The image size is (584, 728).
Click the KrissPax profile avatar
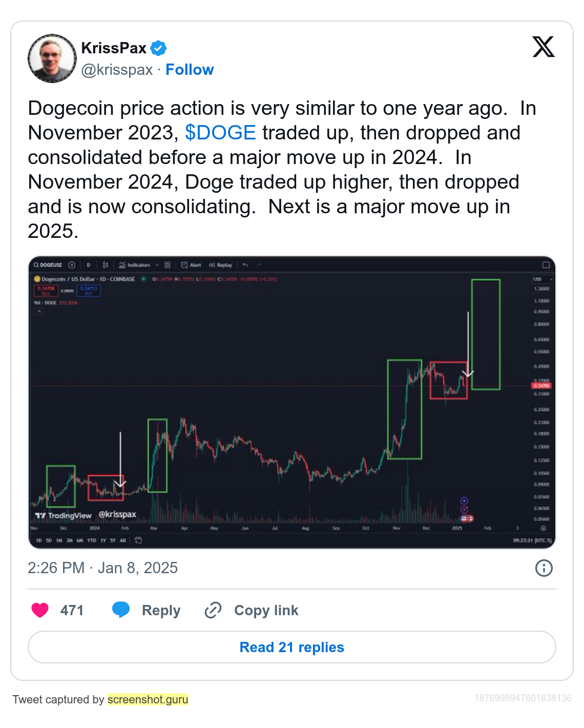(52, 58)
